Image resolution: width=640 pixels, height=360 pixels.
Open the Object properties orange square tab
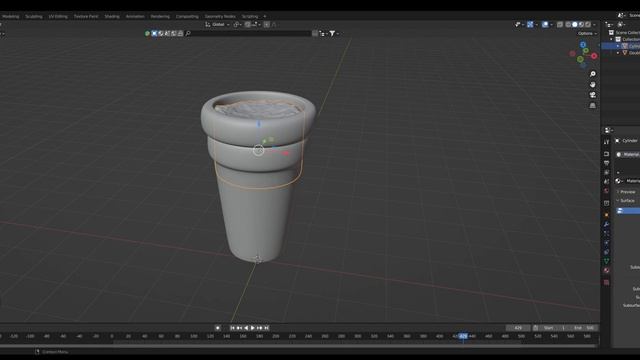tap(607, 215)
